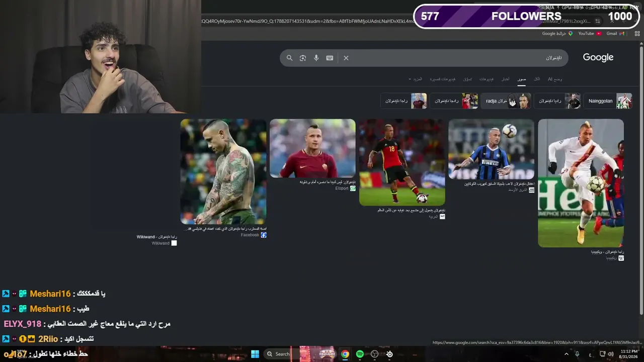Switch to the Videos (فيديوهات) tab

487,79
